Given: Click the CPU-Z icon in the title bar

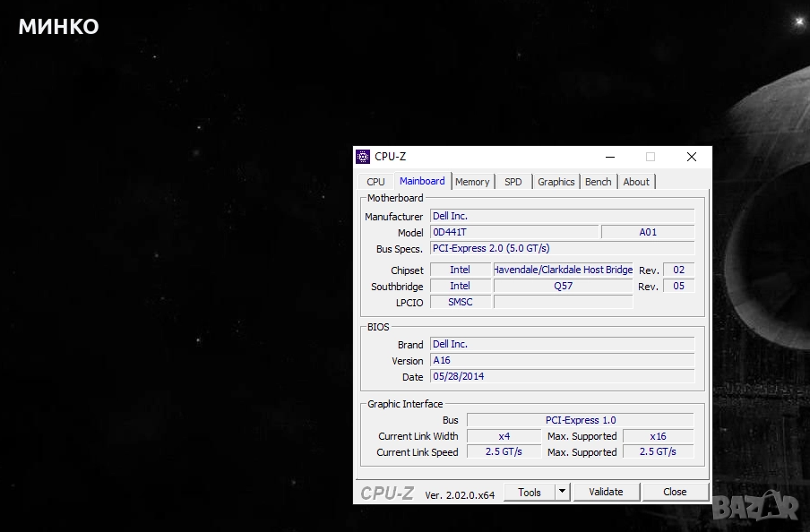Looking at the screenshot, I should (x=363, y=157).
